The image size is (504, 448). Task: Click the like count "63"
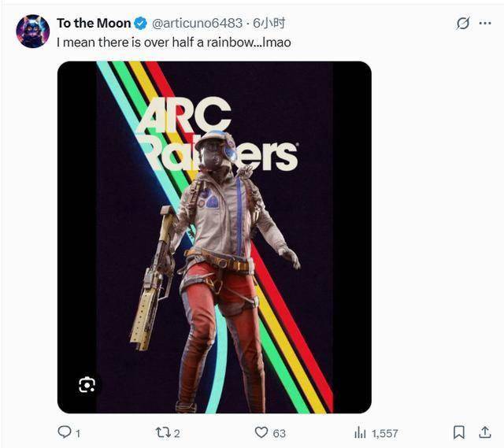click(279, 433)
